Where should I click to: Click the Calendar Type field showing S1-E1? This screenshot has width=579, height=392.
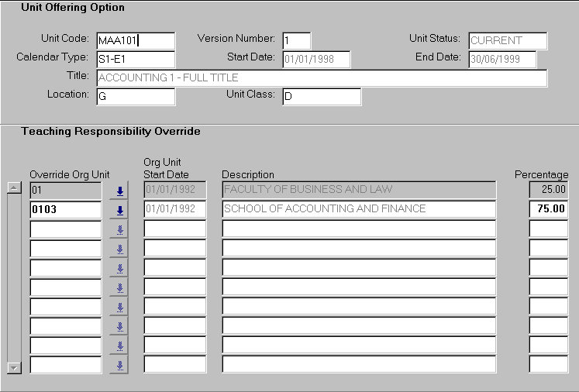click(136, 59)
